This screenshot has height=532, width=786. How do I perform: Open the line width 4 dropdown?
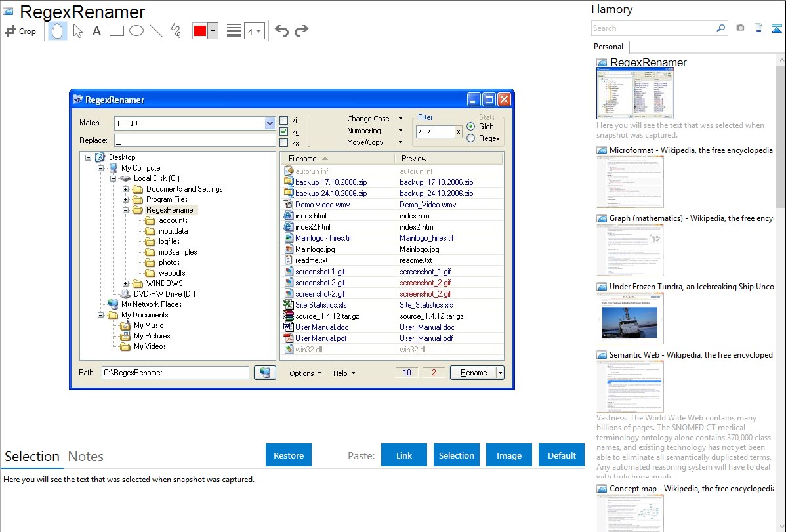coord(255,31)
